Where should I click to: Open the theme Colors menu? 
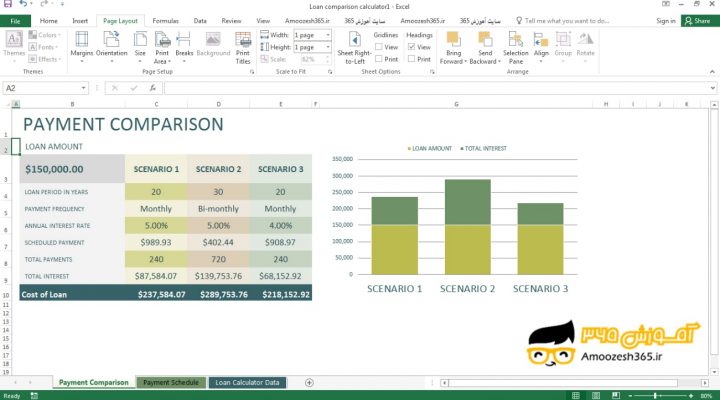pos(45,35)
